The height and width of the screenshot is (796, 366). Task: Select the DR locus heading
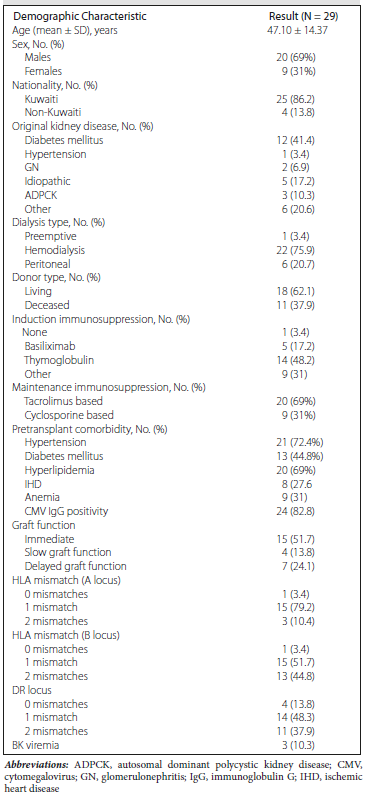(x=31, y=690)
